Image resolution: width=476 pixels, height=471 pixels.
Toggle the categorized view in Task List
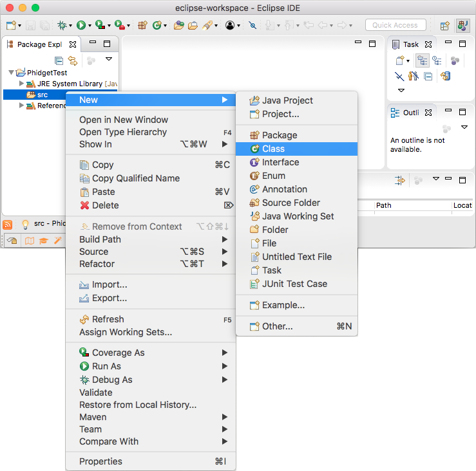(423, 60)
